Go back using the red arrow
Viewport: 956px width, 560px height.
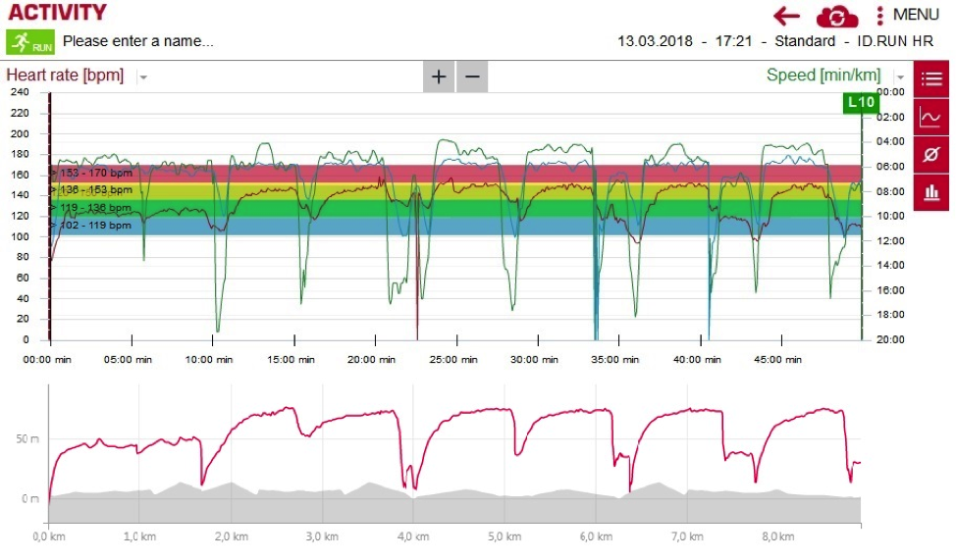[786, 16]
